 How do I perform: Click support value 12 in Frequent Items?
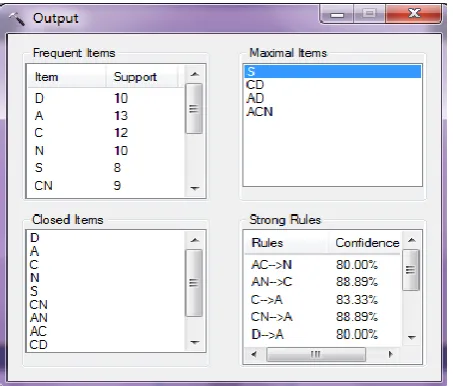click(x=121, y=133)
